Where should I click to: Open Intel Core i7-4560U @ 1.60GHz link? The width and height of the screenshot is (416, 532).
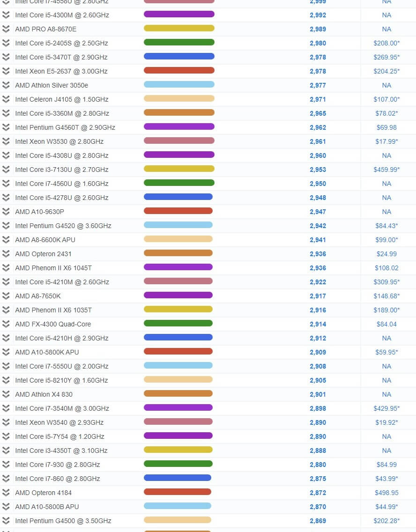[x=62, y=184]
